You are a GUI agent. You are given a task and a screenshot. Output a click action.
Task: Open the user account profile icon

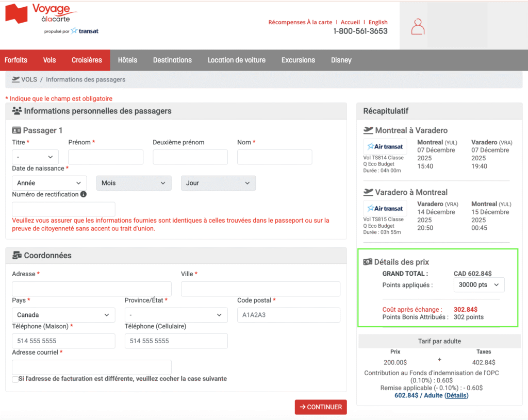(x=418, y=26)
